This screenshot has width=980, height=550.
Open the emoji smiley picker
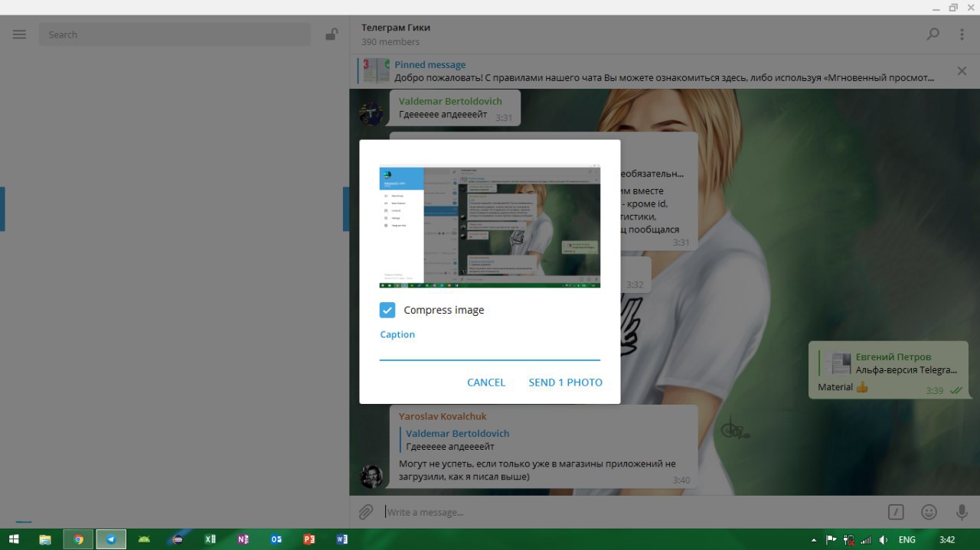pos(929,512)
